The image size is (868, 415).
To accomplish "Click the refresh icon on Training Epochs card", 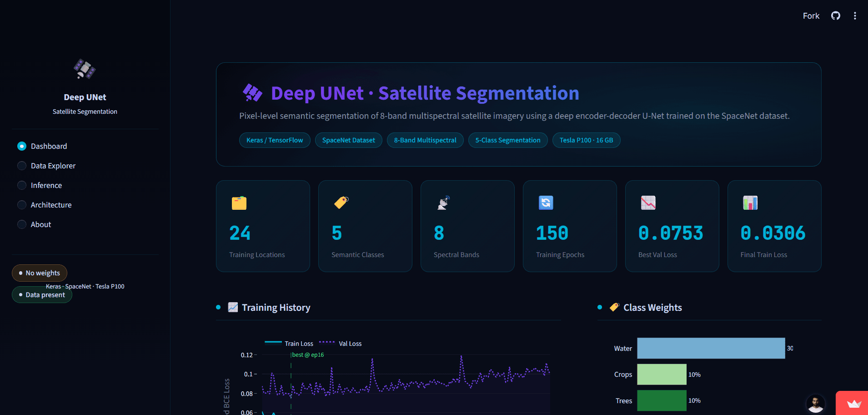I will 546,202.
